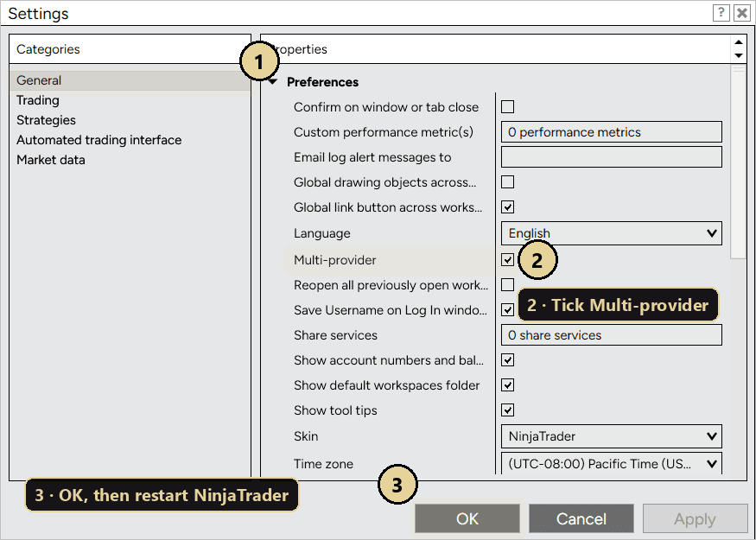Click the Email log alert messages to label
Image resolution: width=756 pixels, height=540 pixels.
[x=372, y=157]
